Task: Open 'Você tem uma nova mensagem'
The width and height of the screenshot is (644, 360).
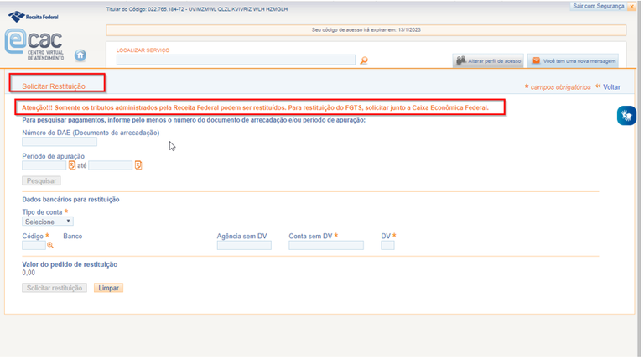Action: (x=573, y=60)
